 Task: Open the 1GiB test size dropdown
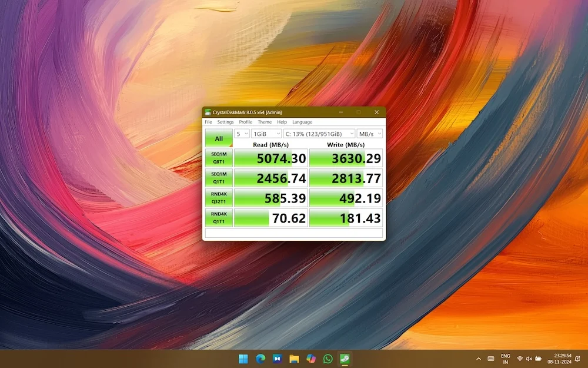coord(266,134)
